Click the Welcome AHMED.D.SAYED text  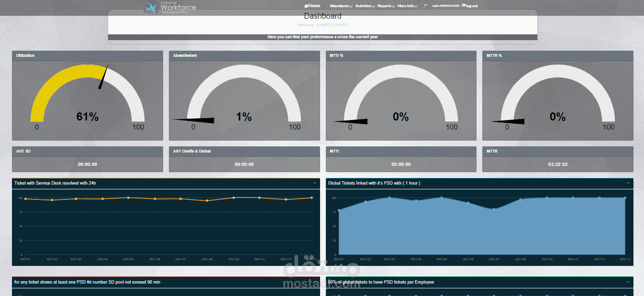pos(322,25)
